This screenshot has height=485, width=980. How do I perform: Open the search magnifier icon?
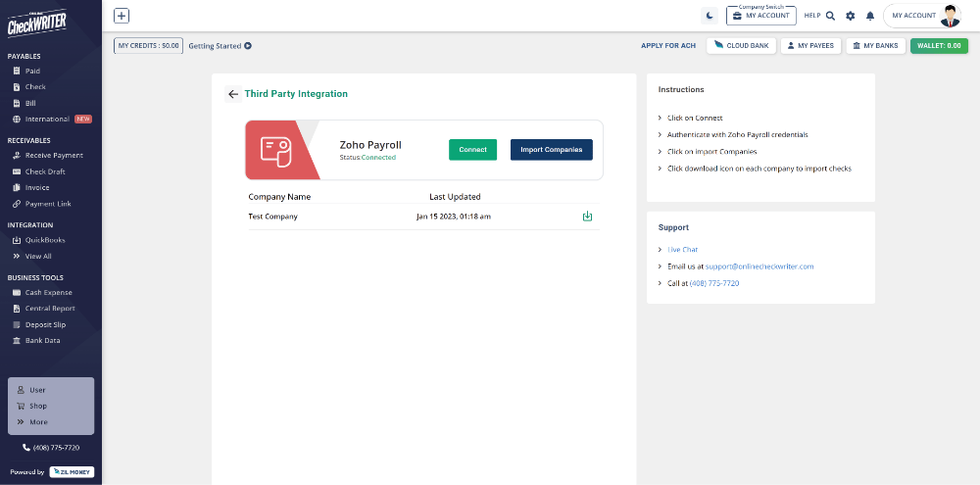click(830, 16)
